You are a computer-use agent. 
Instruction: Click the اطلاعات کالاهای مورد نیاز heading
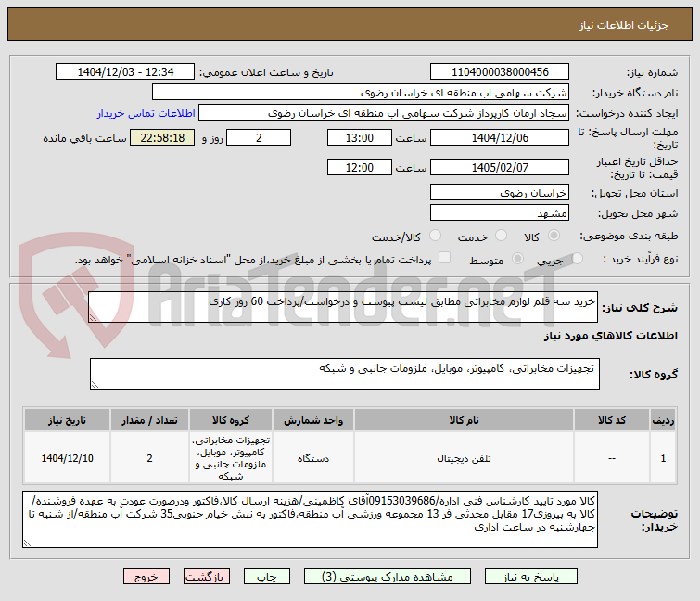coord(610,336)
